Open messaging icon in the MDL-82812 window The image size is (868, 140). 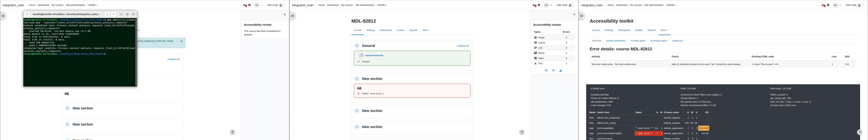539,5
